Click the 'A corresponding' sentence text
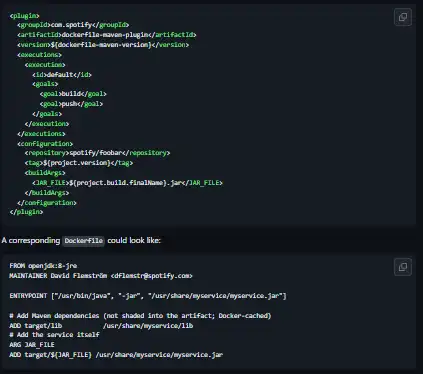The image size is (423, 374). coord(81,240)
